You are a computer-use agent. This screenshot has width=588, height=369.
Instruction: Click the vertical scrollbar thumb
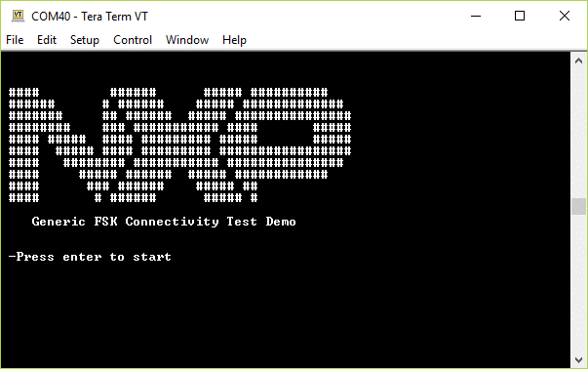pyautogui.click(x=578, y=206)
